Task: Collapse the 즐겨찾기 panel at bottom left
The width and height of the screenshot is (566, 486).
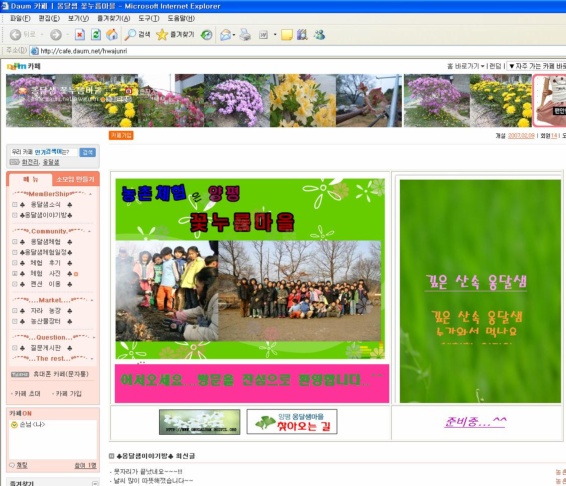Action: pyautogui.click(x=95, y=483)
